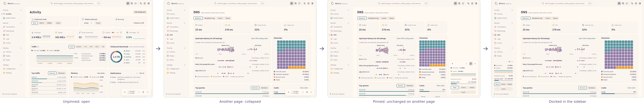644x104 pixels.
Task: Collapse the 'Pinned' floating widget using its chevron
Action: click(x=475, y=64)
